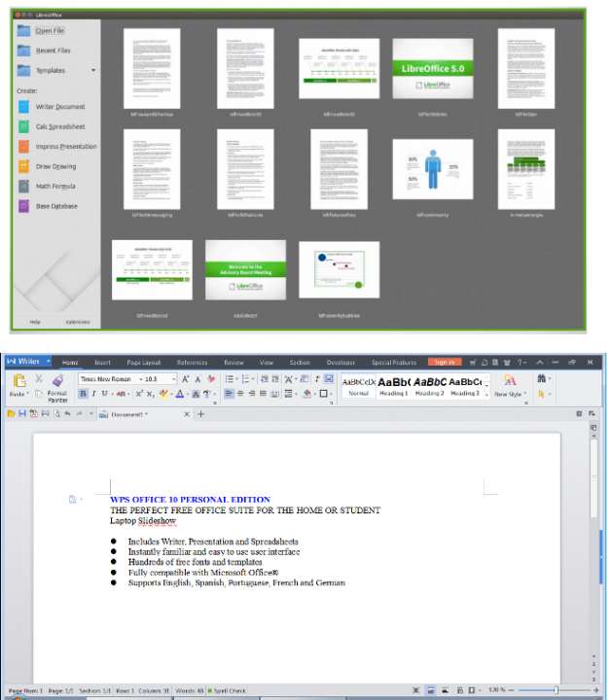Switch to the Insert ribbon tab

click(102, 363)
